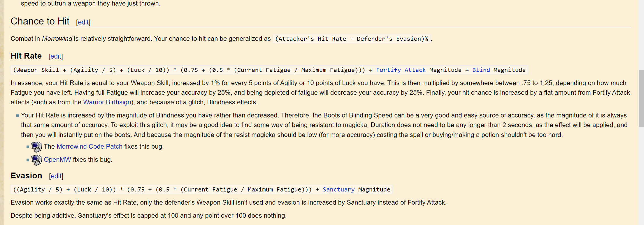Click the Evasion formula code block
Screen dimensions: 644x225
tap(201, 189)
